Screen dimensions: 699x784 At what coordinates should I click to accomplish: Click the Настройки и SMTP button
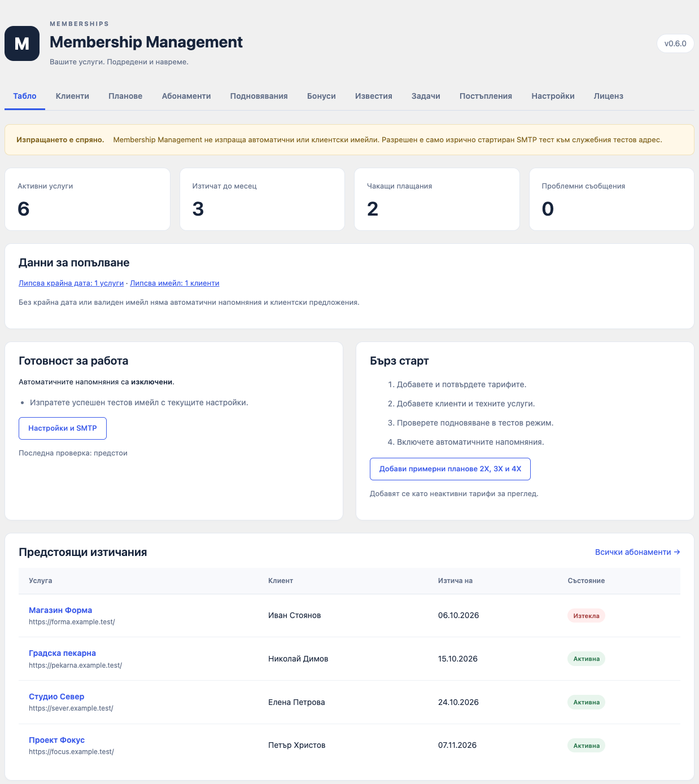point(63,428)
